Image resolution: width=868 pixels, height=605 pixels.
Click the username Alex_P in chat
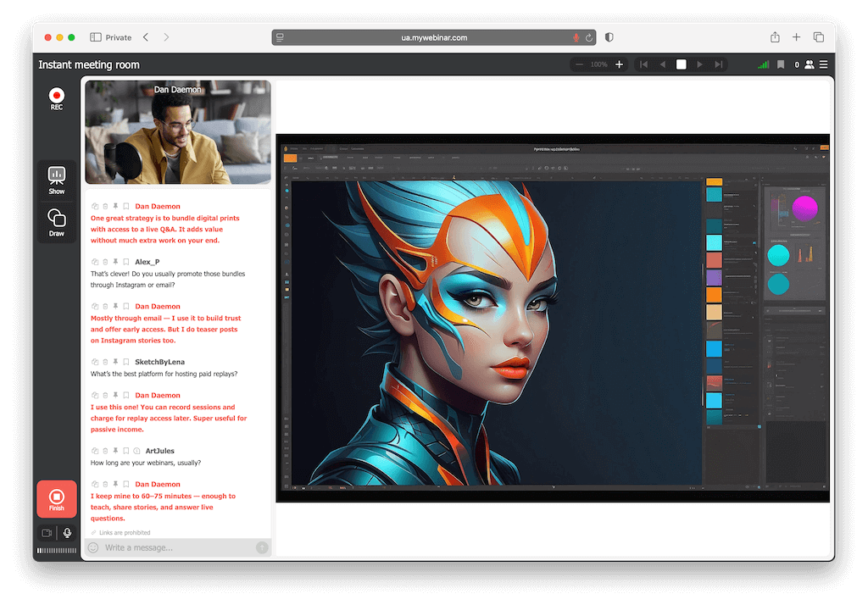point(147,262)
